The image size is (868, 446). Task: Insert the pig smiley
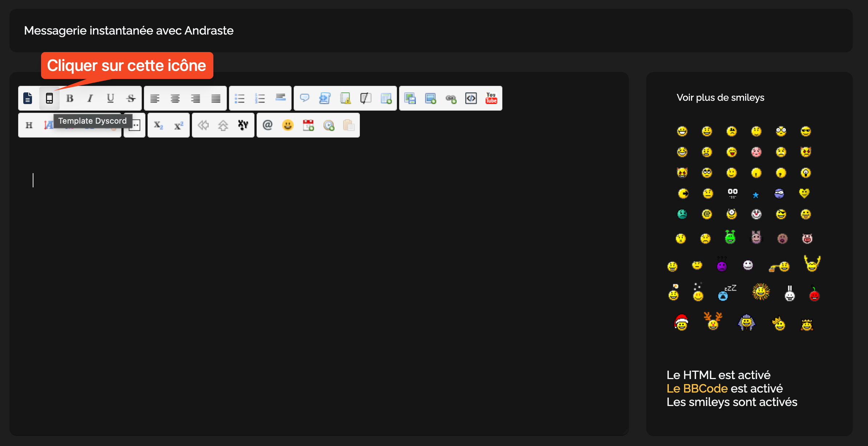[807, 239]
